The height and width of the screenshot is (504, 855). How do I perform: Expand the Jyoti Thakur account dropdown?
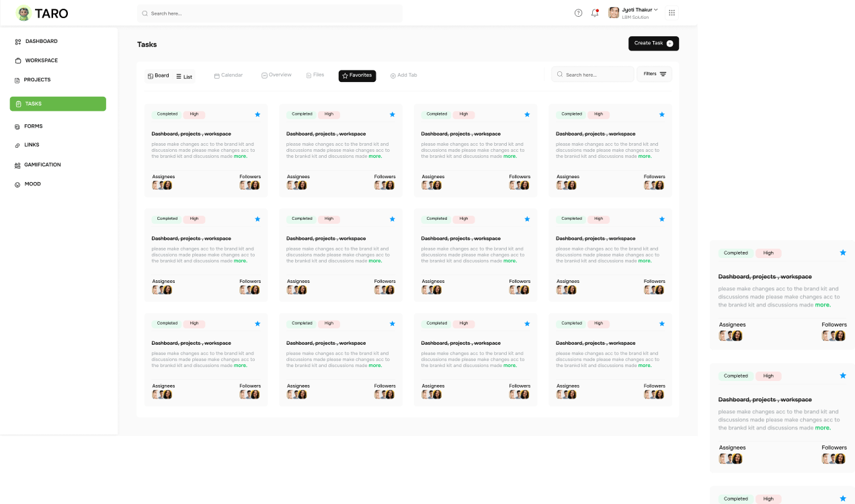click(656, 10)
